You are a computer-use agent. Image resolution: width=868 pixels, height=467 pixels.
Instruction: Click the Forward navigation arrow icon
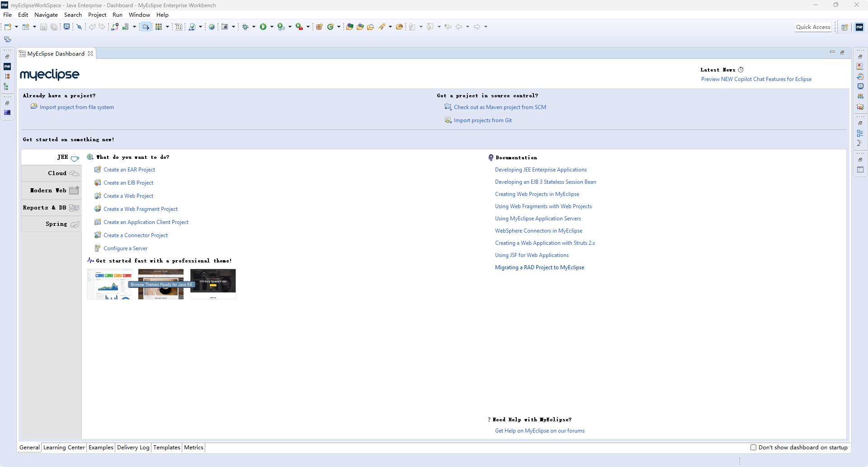(x=477, y=27)
